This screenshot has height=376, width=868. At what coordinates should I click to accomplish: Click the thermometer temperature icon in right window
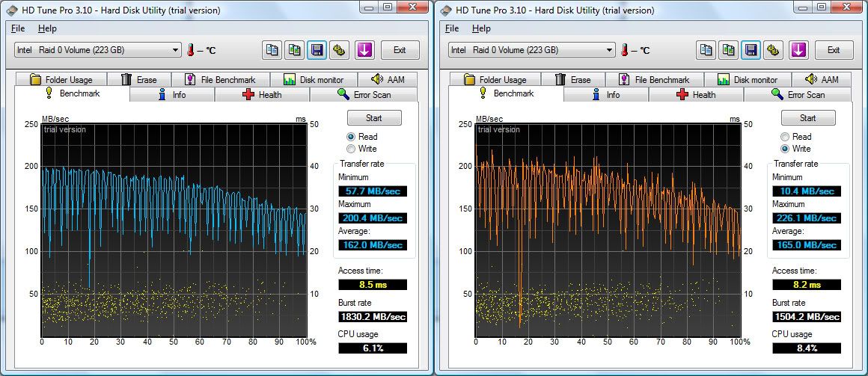pyautogui.click(x=625, y=50)
